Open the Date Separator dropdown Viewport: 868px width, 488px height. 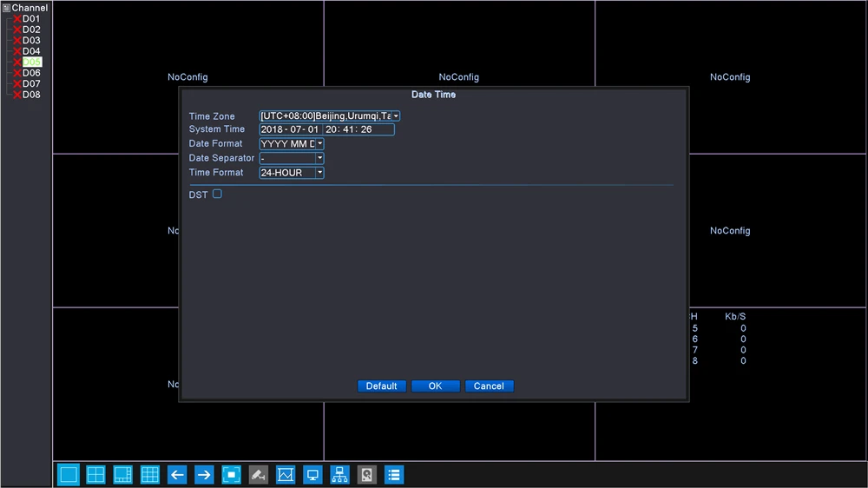319,158
